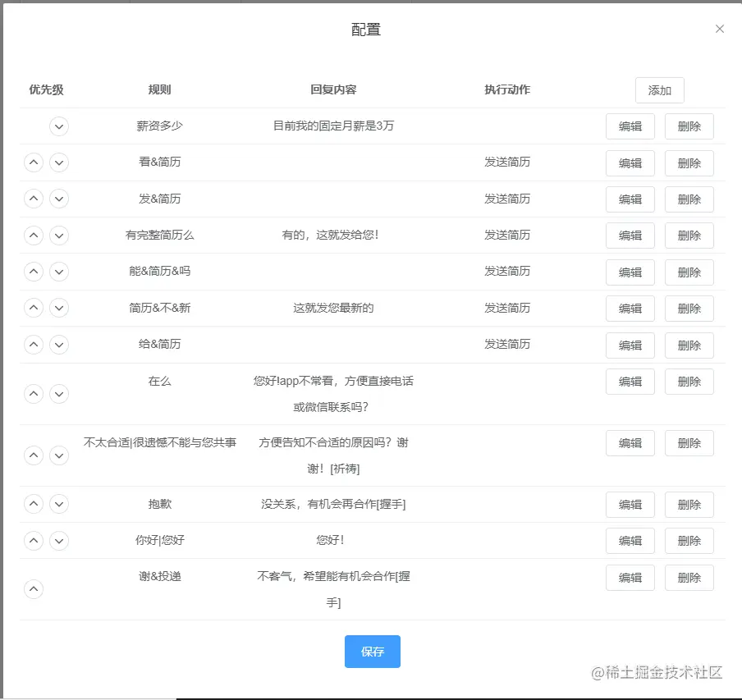Delete the 薪资多少 rule
This screenshot has width=742, height=700.
tap(689, 126)
